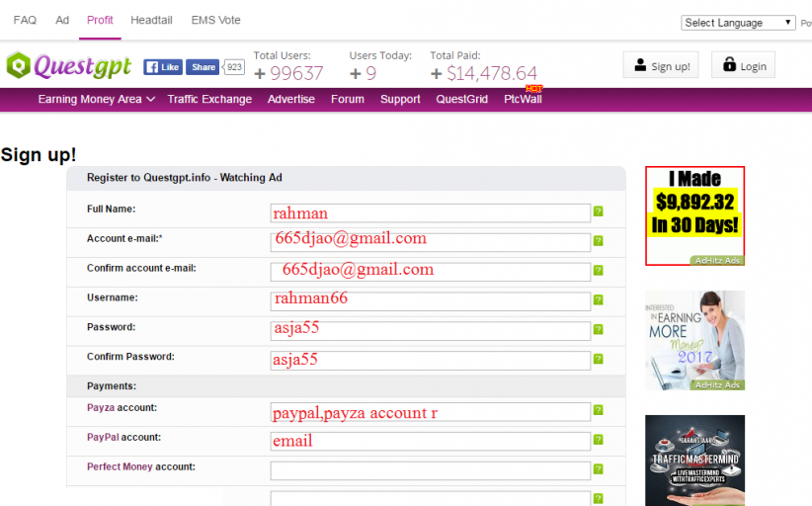Screen dimensions: 812x506
Task: Open the Headtail tab
Action: [x=150, y=20]
